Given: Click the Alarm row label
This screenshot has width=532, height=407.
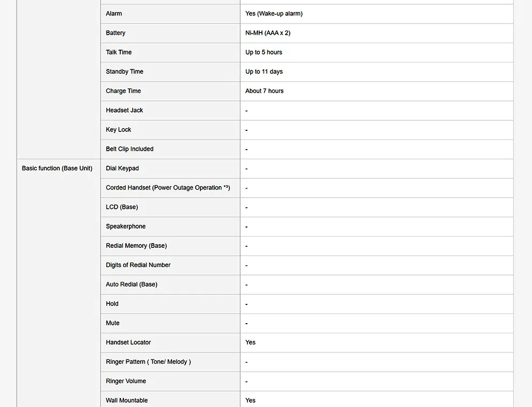Looking at the screenshot, I should coord(114,13).
